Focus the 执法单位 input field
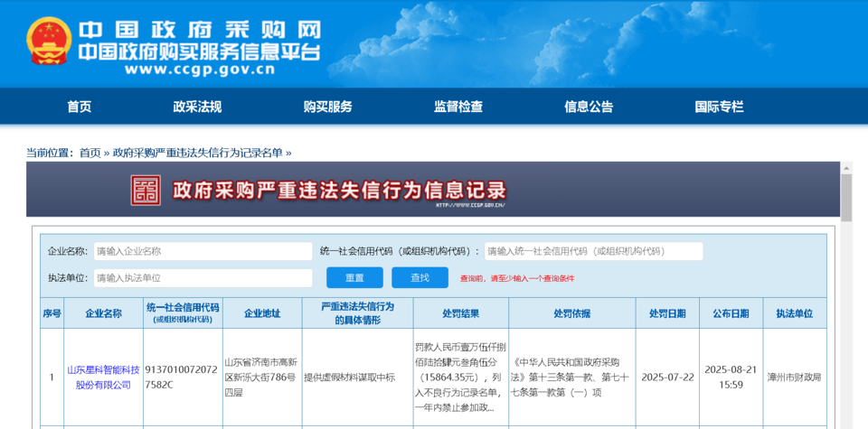The height and width of the screenshot is (429, 868). [x=203, y=278]
